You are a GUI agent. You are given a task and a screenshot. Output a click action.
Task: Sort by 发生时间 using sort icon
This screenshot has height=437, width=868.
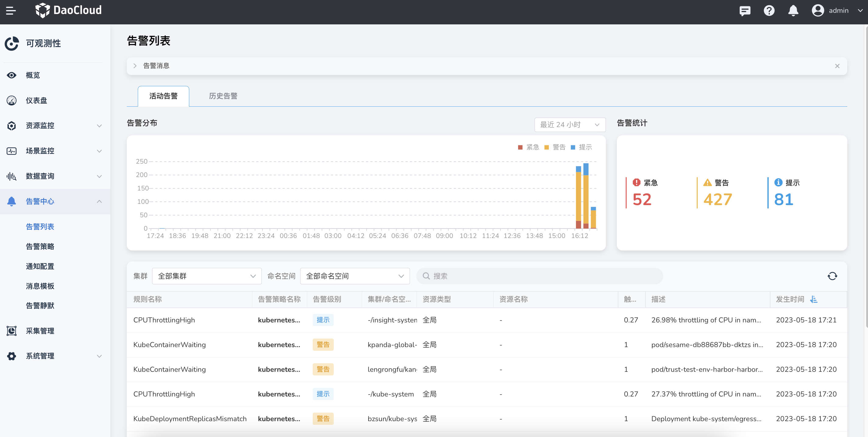[814, 299]
